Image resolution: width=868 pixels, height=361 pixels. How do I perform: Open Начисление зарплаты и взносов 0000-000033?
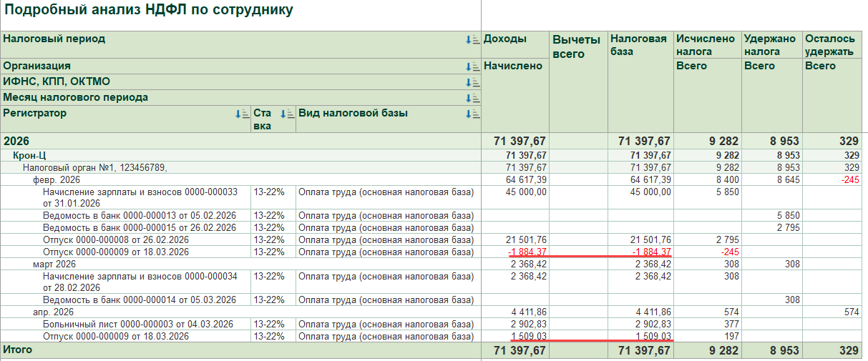(x=140, y=197)
